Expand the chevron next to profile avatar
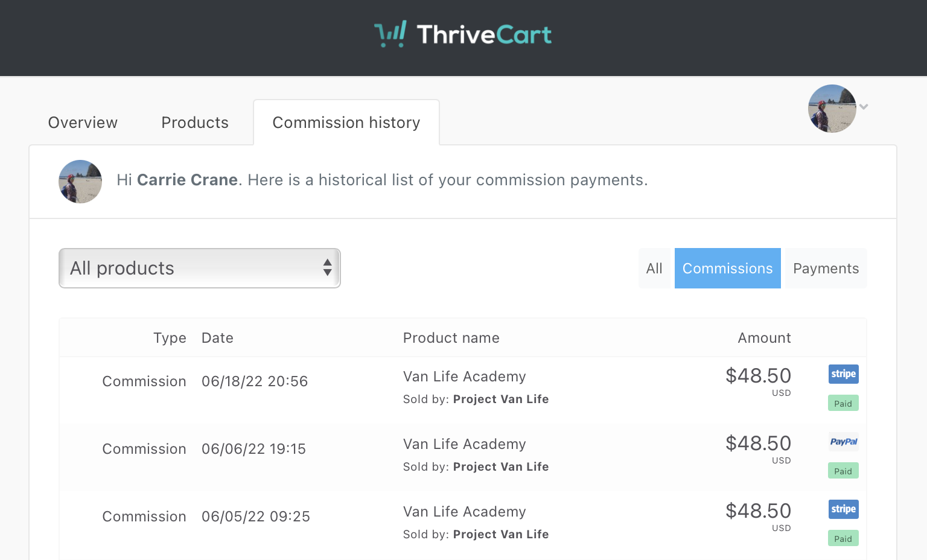 pyautogui.click(x=864, y=107)
